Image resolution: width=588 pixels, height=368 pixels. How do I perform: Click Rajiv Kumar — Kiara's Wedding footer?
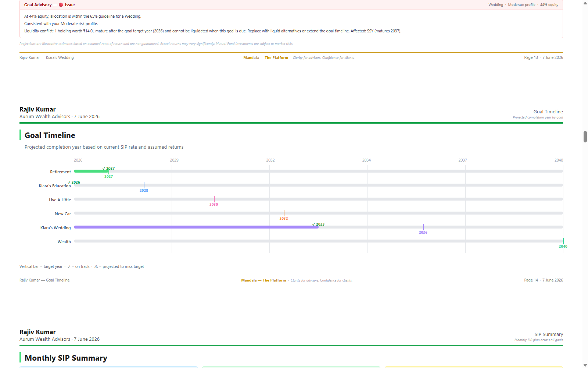(x=47, y=57)
